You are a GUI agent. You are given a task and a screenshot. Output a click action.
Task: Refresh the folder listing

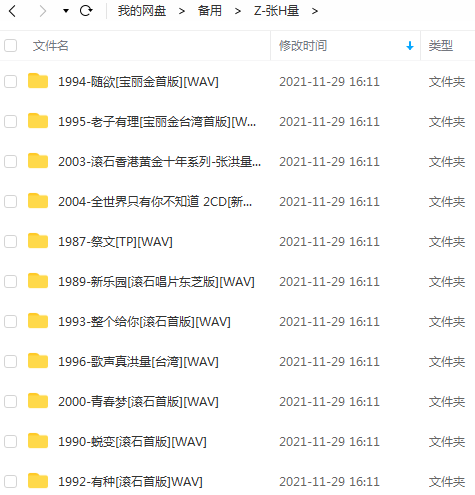pyautogui.click(x=86, y=11)
